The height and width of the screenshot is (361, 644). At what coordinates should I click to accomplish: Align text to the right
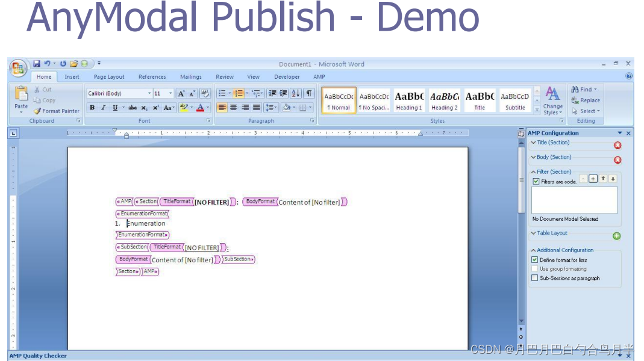245,108
